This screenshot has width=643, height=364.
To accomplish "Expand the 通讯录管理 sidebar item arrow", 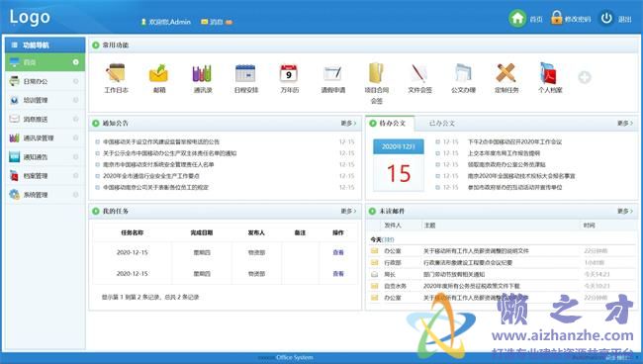I will (x=76, y=138).
